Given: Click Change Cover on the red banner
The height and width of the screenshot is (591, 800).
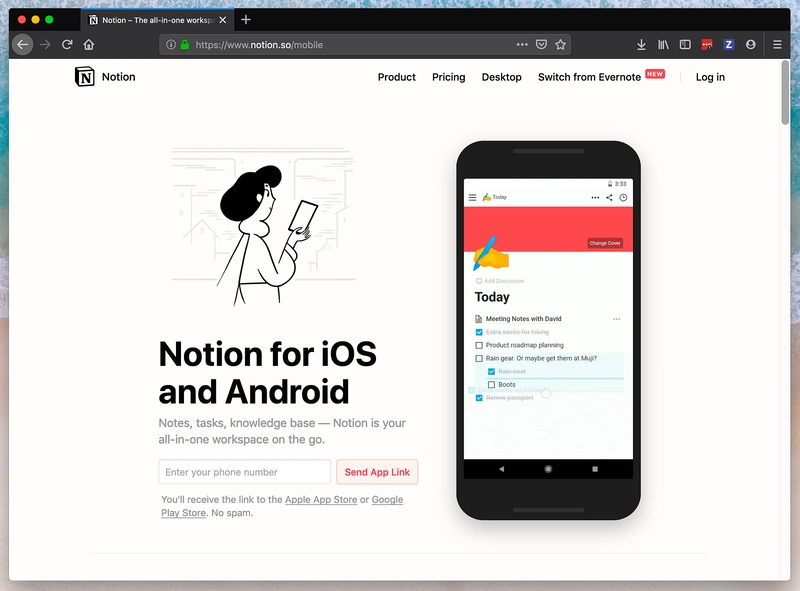Looking at the screenshot, I should [605, 243].
